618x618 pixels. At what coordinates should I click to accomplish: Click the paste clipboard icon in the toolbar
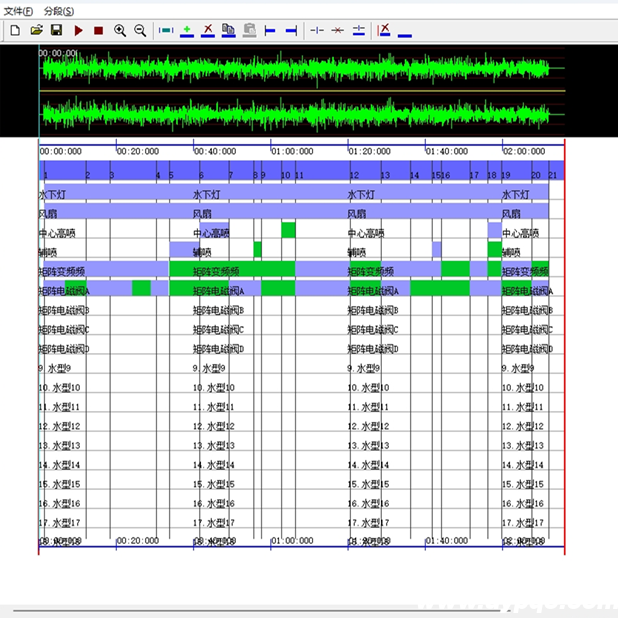(x=249, y=31)
